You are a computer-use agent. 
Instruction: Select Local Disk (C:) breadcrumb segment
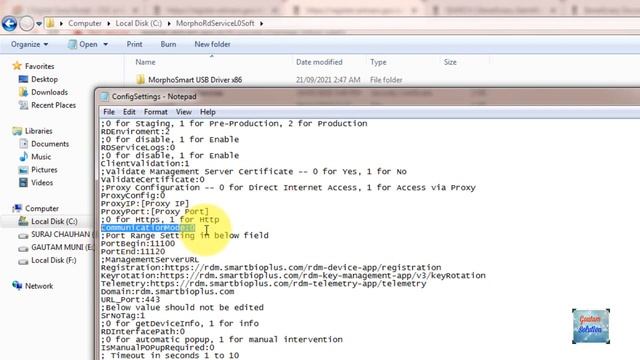point(139,23)
